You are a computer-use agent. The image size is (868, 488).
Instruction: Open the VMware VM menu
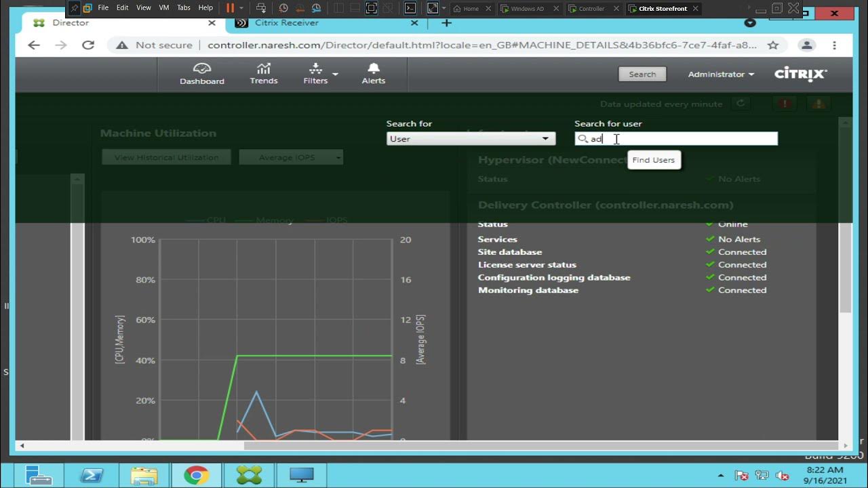tap(163, 8)
